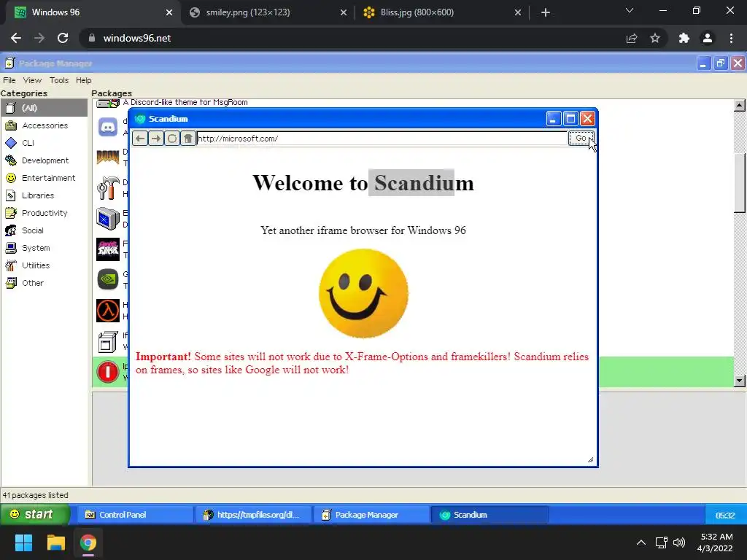Screen dimensions: 747x560
Task: Click the 5:32 AM system clock
Action: [x=715, y=542]
